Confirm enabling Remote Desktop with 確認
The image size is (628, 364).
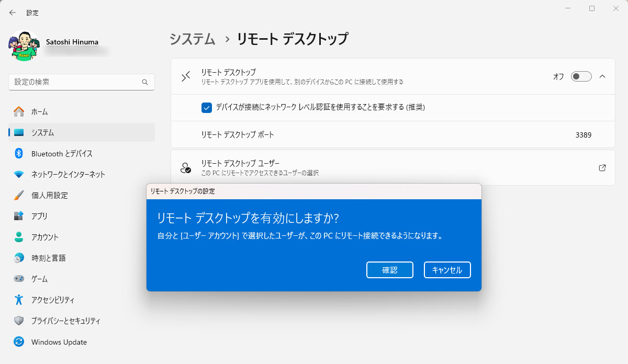pos(389,270)
